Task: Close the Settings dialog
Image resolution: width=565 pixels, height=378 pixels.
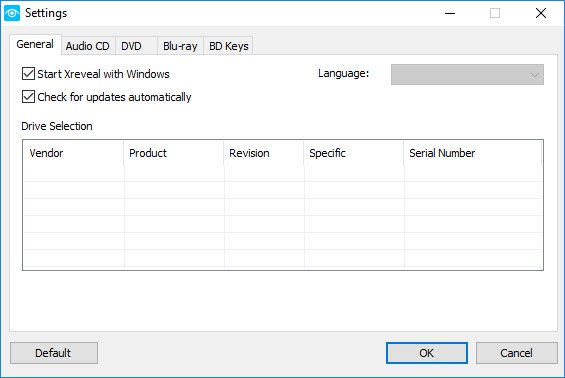Action: (x=540, y=13)
